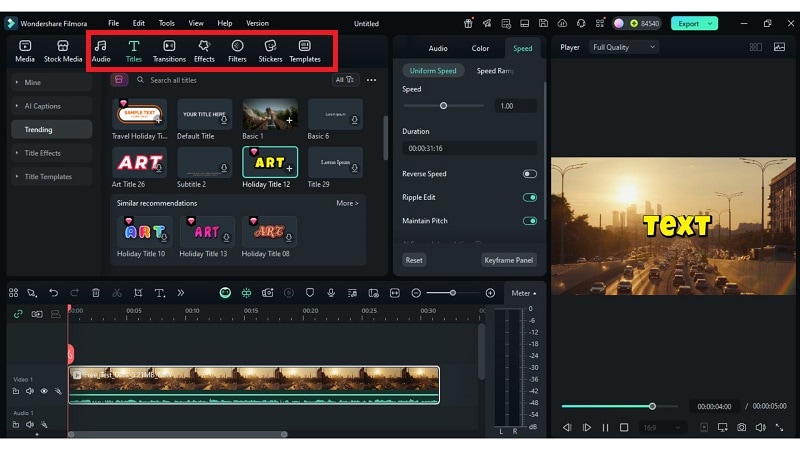Click the redo arrow in timeline toolbar
The width and height of the screenshot is (800, 450).
(74, 293)
